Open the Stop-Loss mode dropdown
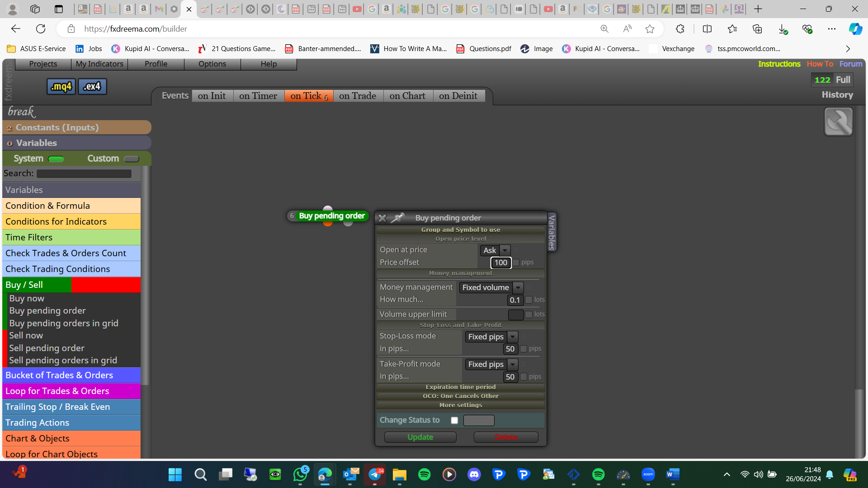The height and width of the screenshot is (488, 868). coord(491,337)
